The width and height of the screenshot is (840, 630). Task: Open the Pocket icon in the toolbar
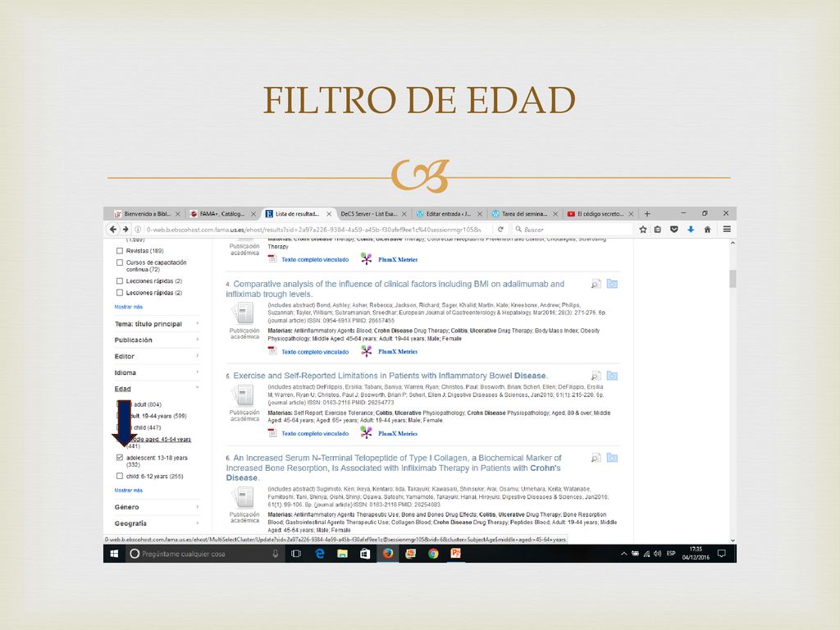pyautogui.click(x=674, y=230)
